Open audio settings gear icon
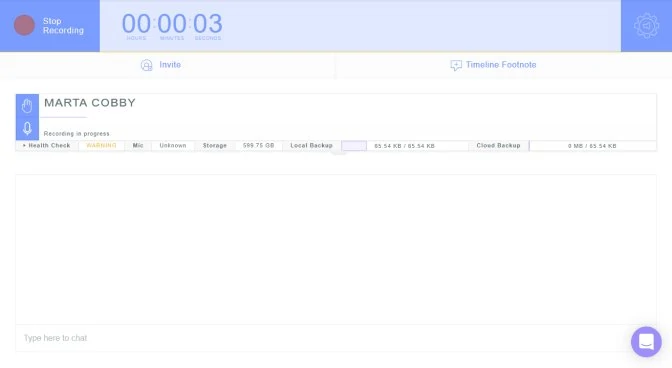This screenshot has width=672, height=368. pyautogui.click(x=646, y=26)
